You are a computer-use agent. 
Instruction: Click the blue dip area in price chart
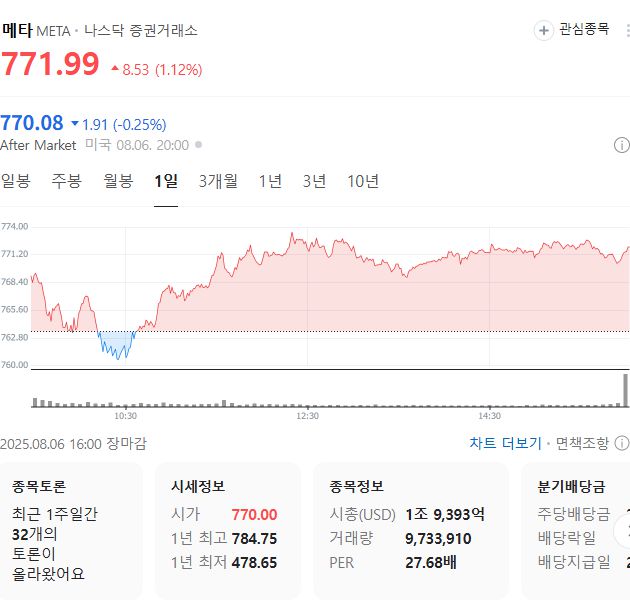coord(117,343)
